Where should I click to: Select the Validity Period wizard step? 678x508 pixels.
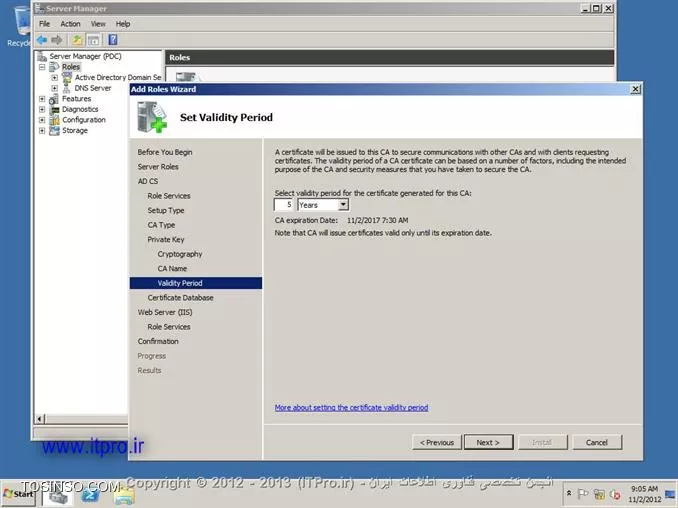click(x=196, y=283)
